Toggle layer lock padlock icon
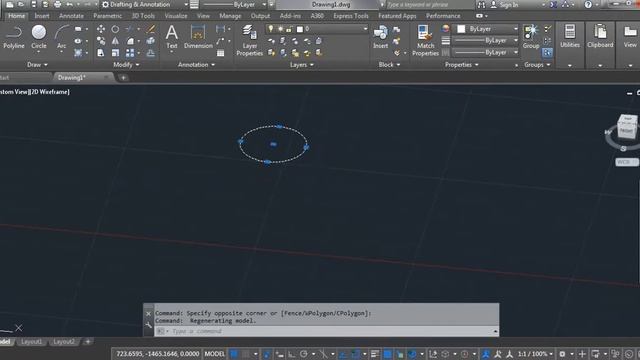This screenshot has height=360, width=640. (x=289, y=29)
